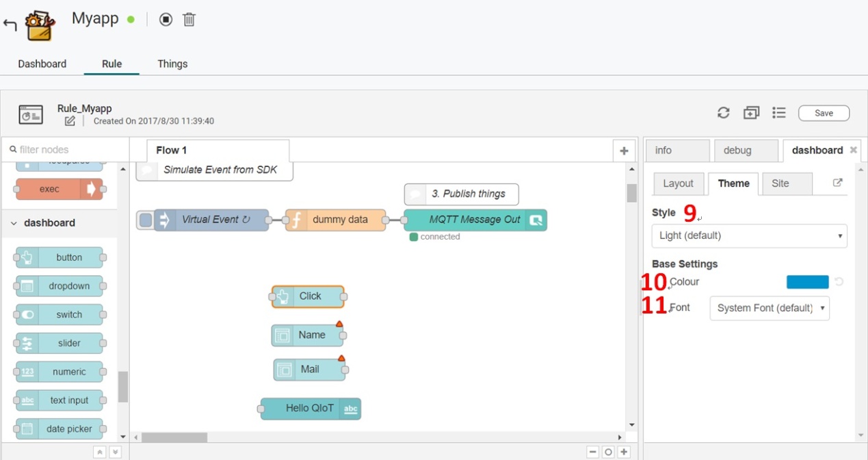Open the list view icon in the rule toolbar
This screenshot has width=868, height=460.
(778, 113)
